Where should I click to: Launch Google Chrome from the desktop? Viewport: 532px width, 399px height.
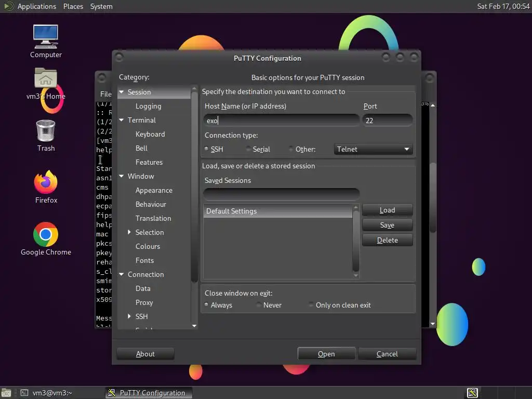(x=46, y=238)
